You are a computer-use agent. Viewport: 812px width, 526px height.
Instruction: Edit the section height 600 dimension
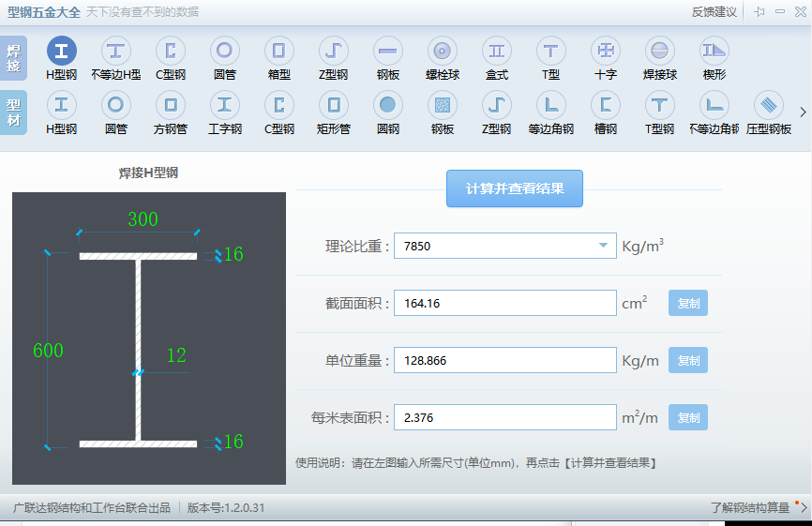pyautogui.click(x=48, y=351)
